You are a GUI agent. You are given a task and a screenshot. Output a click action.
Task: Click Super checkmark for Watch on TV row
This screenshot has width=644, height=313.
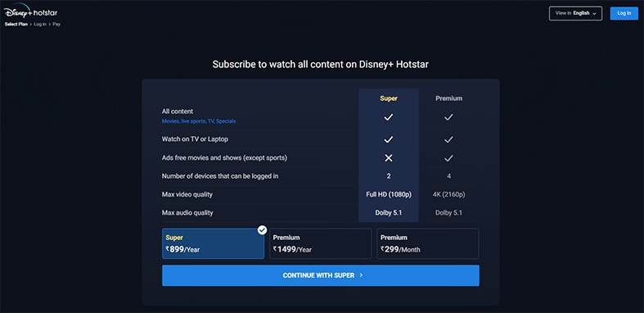coord(389,139)
